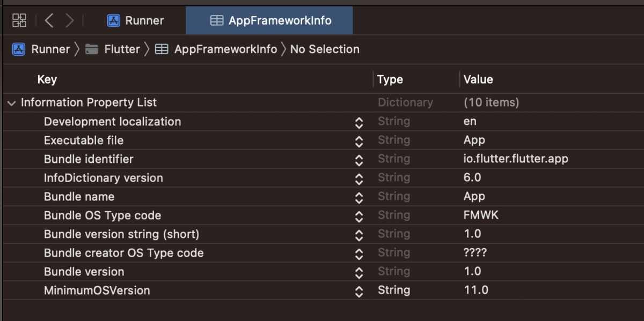The height and width of the screenshot is (321, 644).
Task: Click the Flutter folder icon in breadcrumb
Action: click(92, 49)
